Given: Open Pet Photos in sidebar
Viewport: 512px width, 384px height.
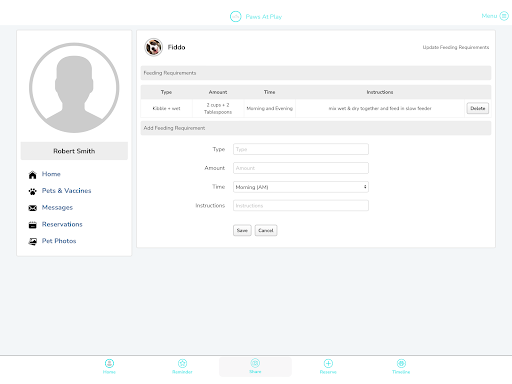Looking at the screenshot, I should [x=59, y=241].
